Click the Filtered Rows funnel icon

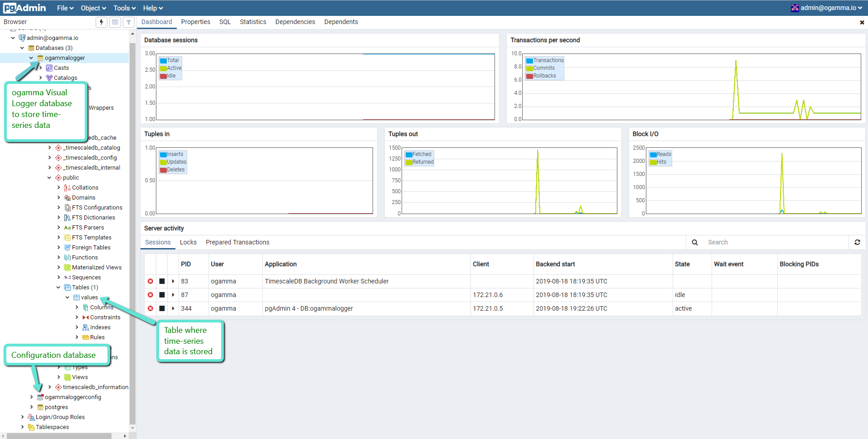(x=129, y=22)
